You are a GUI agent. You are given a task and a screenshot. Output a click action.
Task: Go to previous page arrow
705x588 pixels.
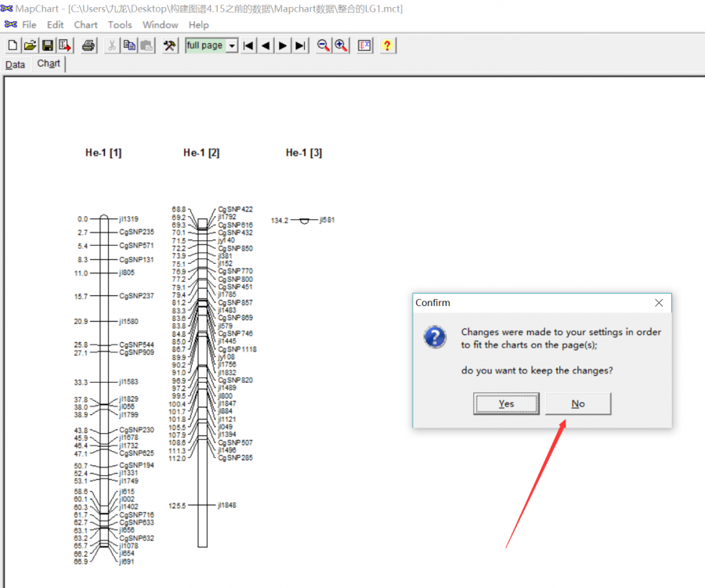pyautogui.click(x=266, y=45)
